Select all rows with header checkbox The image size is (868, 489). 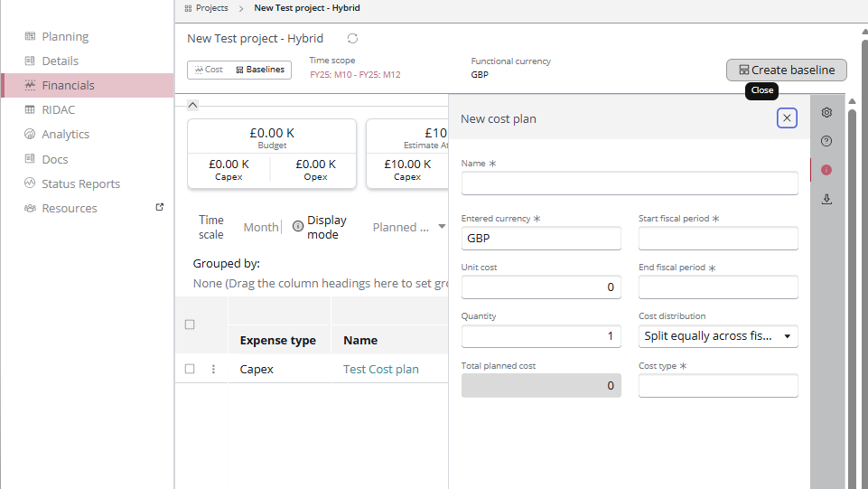190,324
